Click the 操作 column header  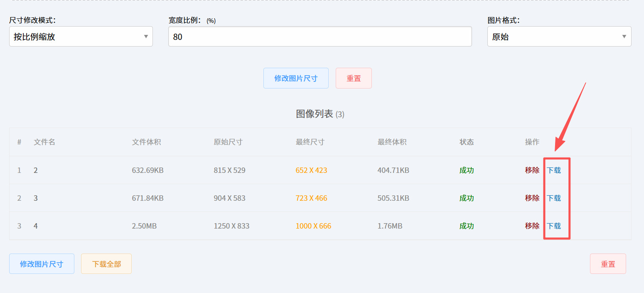532,142
